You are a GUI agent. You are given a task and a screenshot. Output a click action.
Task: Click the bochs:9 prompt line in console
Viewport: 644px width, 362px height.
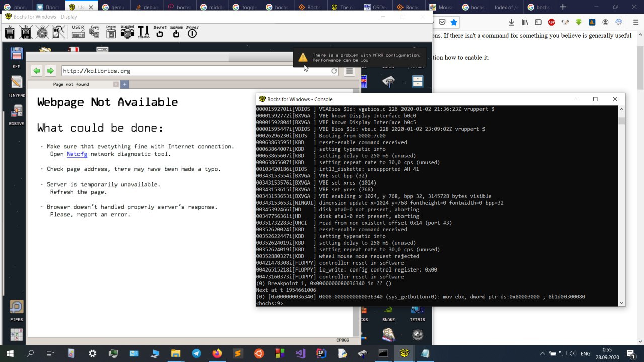(270, 303)
